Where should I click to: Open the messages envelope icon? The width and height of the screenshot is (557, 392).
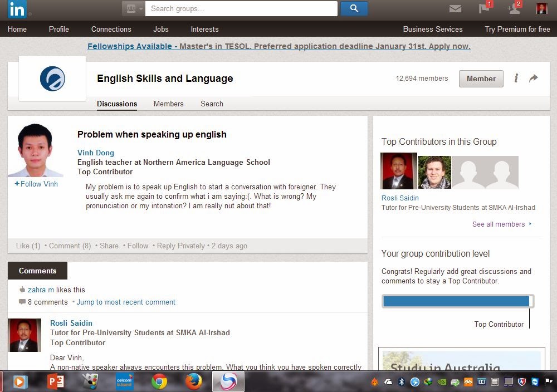(455, 8)
